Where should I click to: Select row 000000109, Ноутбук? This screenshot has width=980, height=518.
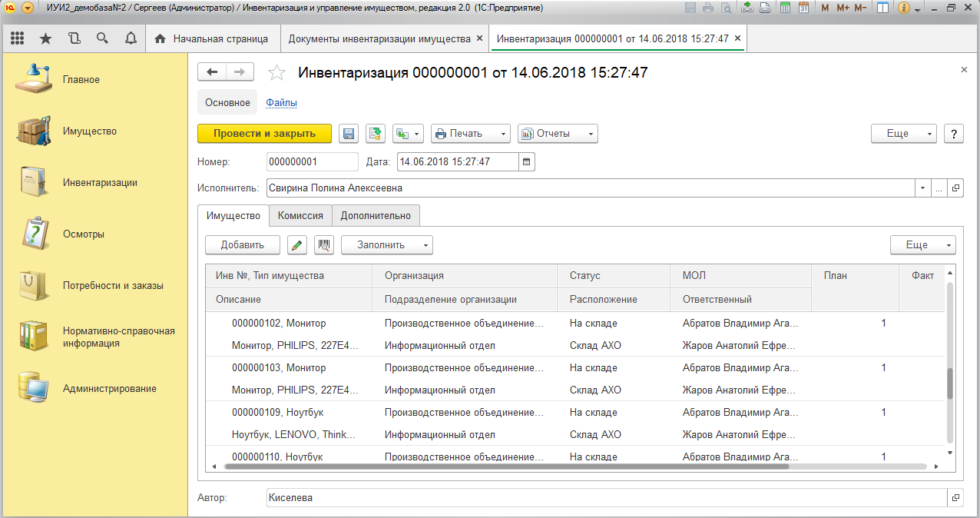pyautogui.click(x=577, y=423)
